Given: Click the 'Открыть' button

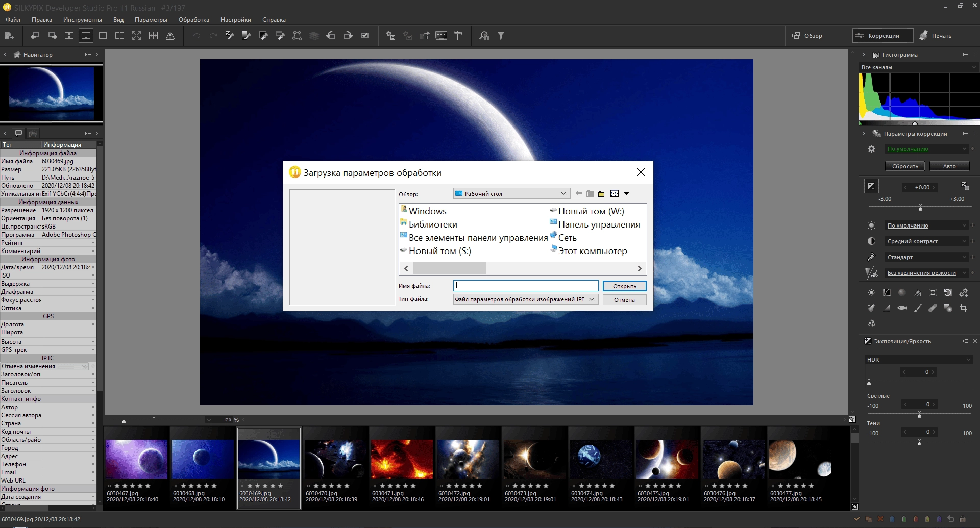Looking at the screenshot, I should point(624,286).
